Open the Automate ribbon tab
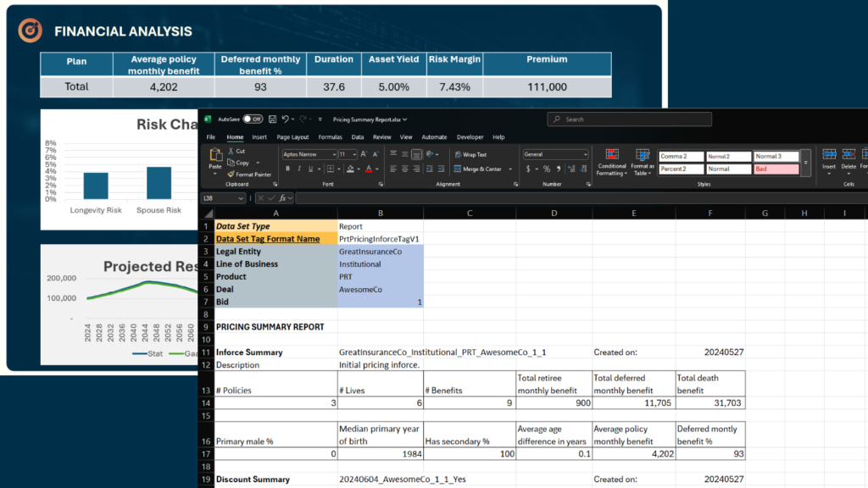The height and width of the screenshot is (488, 868). (x=434, y=136)
